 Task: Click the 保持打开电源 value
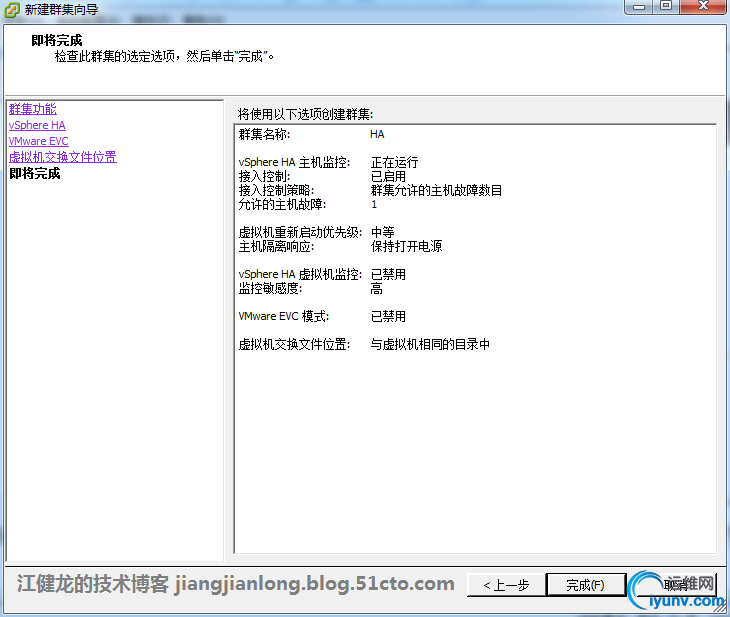(406, 246)
